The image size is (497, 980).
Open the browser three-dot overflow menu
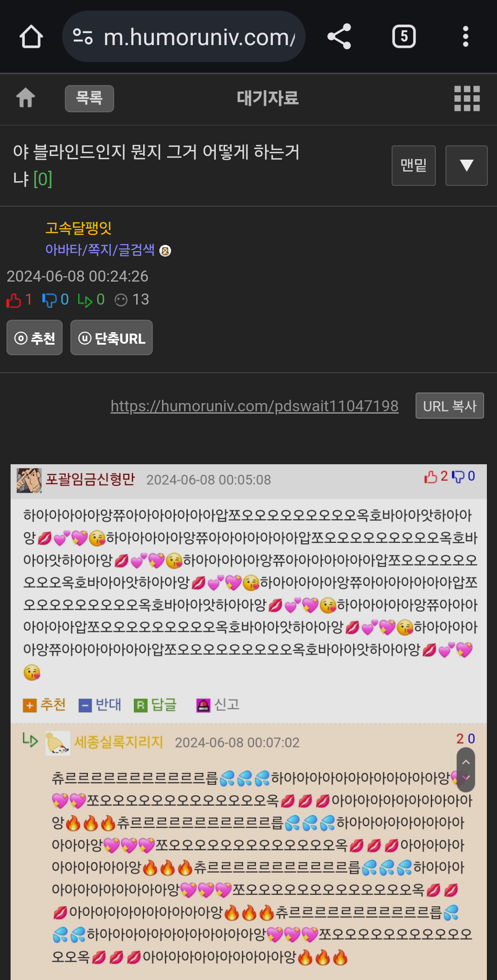point(466,37)
